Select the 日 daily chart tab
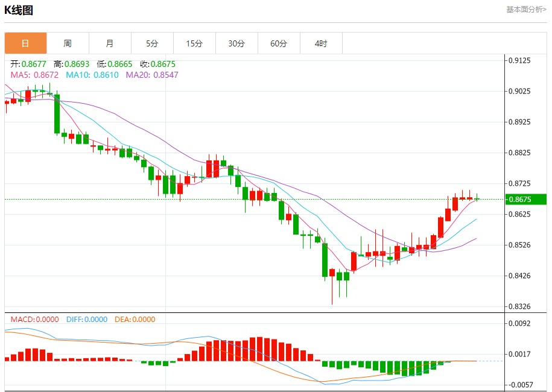The width and height of the screenshot is (552, 392). click(x=25, y=43)
